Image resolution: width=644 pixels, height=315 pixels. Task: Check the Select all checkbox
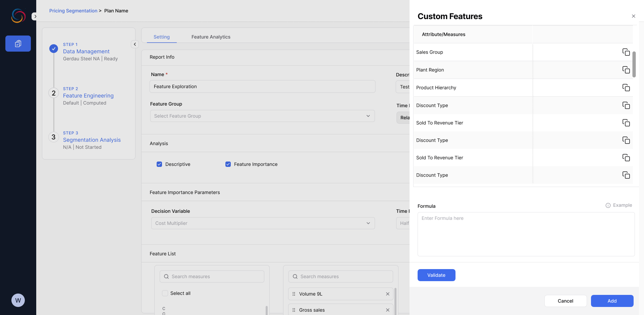coord(165,293)
